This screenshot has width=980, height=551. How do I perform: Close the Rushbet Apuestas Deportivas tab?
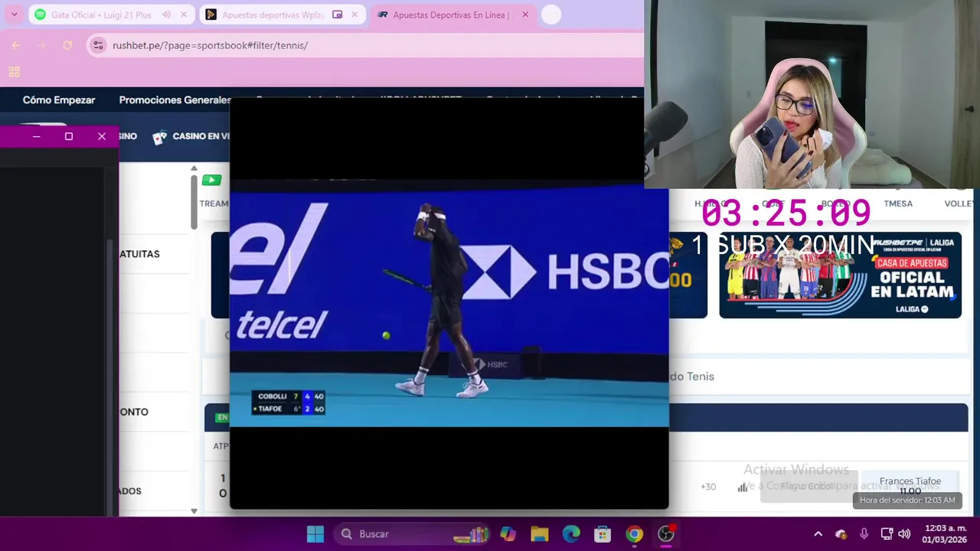[x=525, y=15]
